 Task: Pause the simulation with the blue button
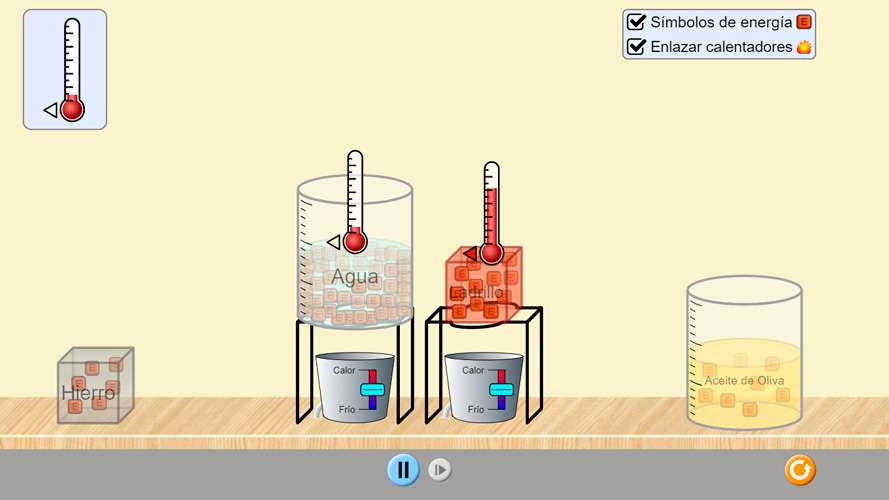click(x=403, y=469)
